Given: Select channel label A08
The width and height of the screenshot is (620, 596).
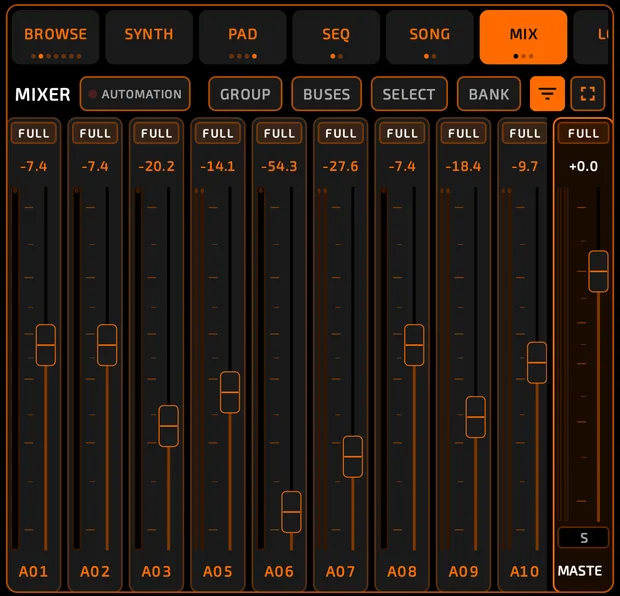Looking at the screenshot, I should tap(402, 571).
